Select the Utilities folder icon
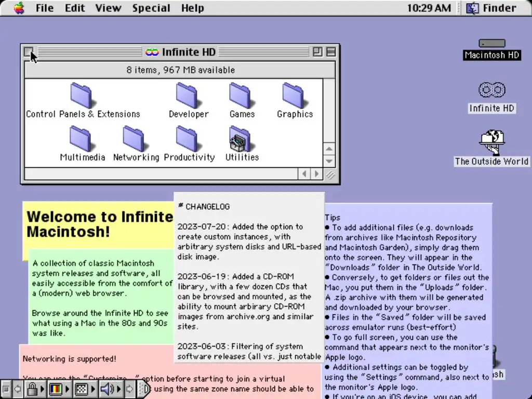This screenshot has height=399, width=532. [x=241, y=139]
